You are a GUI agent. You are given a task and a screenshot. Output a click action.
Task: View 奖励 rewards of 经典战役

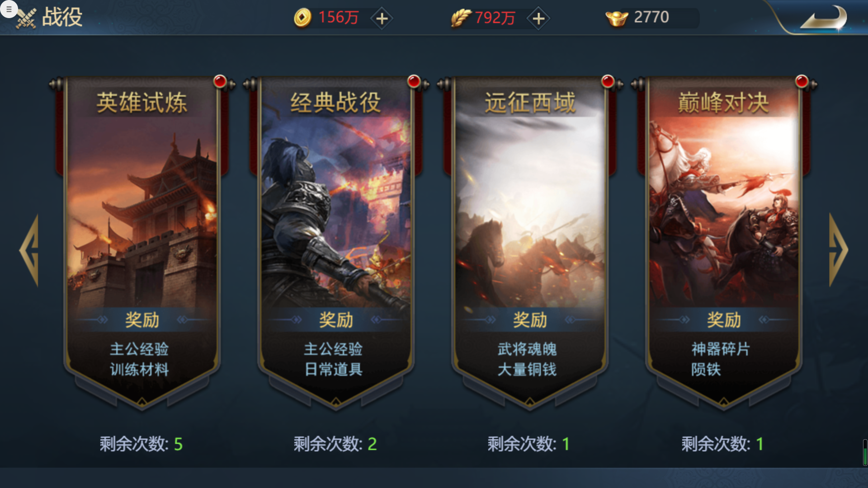[336, 320]
